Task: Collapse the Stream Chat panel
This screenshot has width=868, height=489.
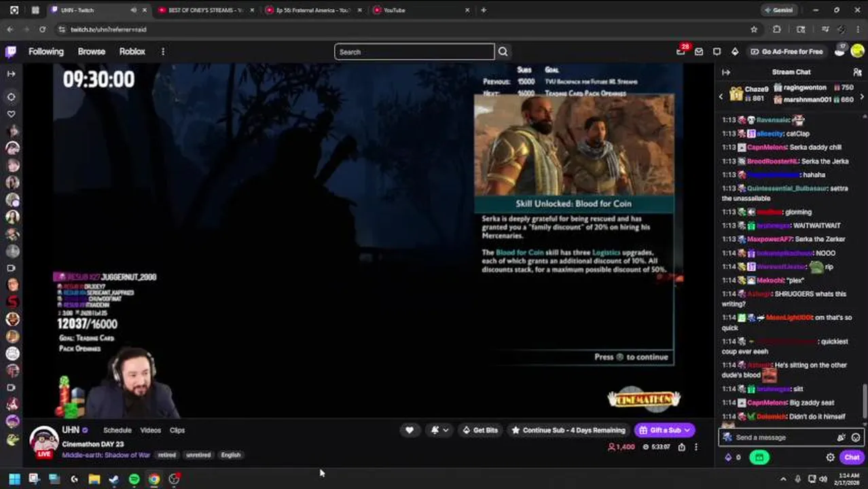Action: [x=726, y=72]
